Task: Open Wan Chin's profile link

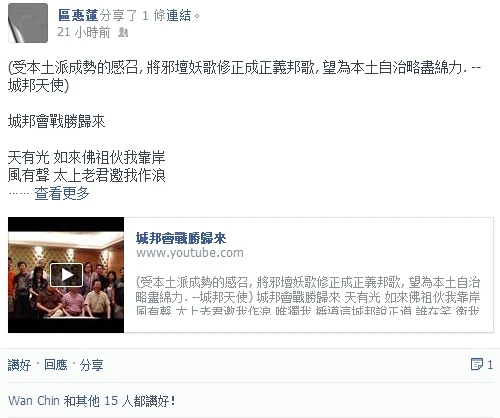Action: coord(34,400)
